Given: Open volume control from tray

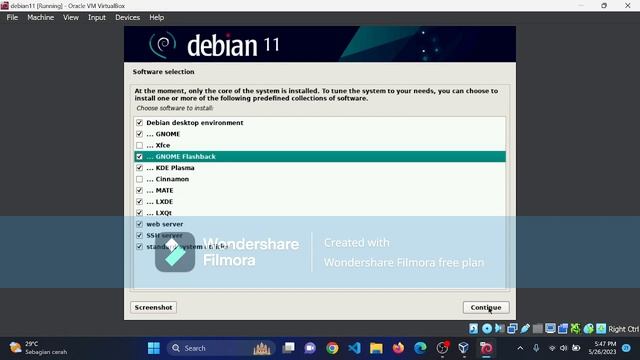Looking at the screenshot, I should click(564, 348).
